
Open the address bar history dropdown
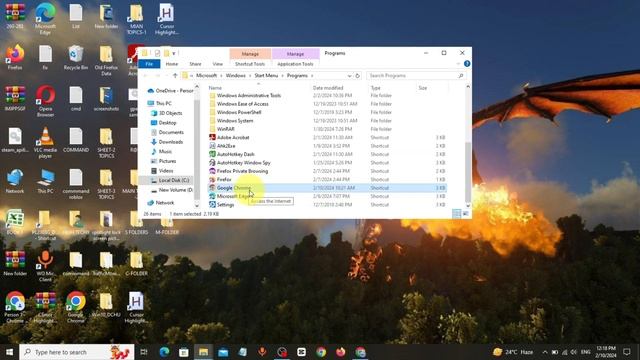click(349, 76)
